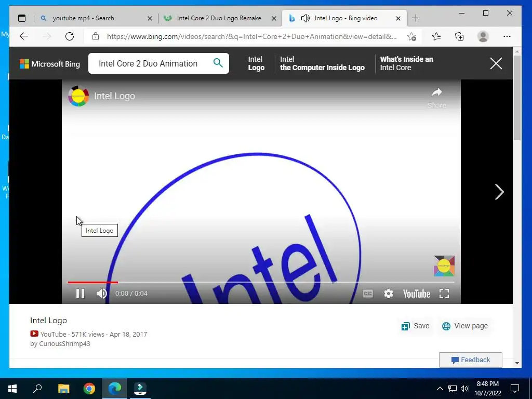This screenshot has width=532, height=399.
Task: Open the taskbar clock showing 8:48 PM
Action: click(488, 389)
